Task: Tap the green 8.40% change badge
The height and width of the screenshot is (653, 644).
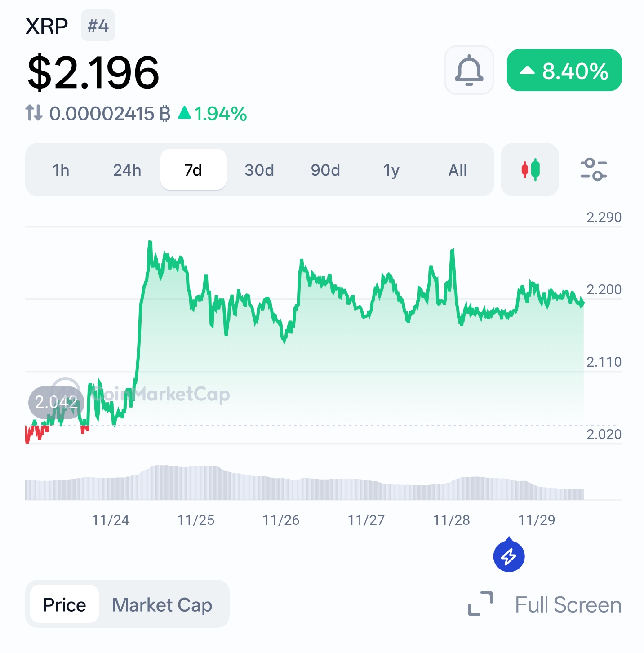Action: click(564, 71)
